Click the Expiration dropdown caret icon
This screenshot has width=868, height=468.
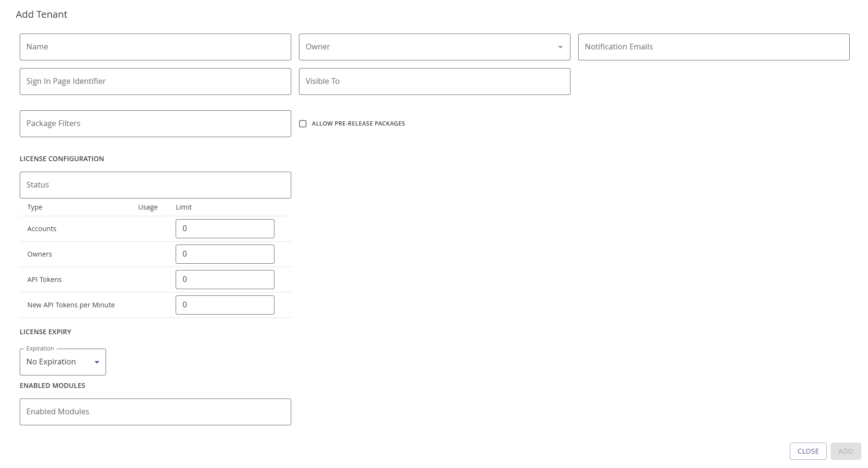coord(96,362)
